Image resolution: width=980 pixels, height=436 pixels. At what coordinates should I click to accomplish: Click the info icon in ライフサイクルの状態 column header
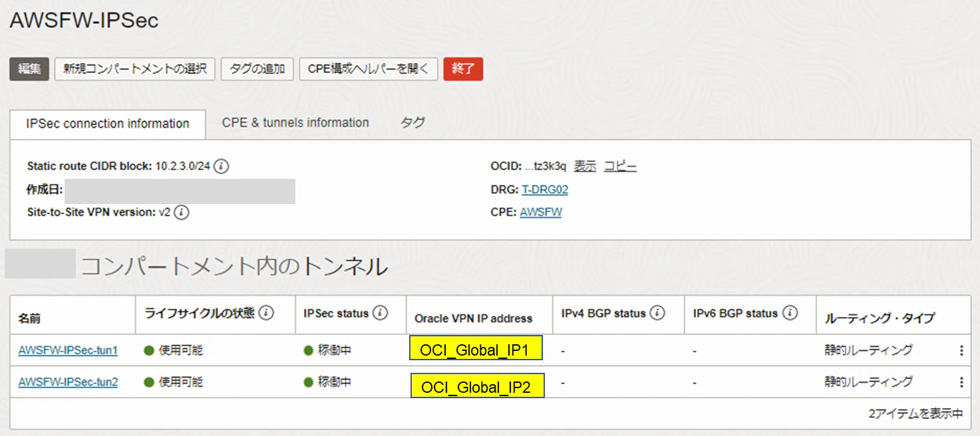(266, 313)
